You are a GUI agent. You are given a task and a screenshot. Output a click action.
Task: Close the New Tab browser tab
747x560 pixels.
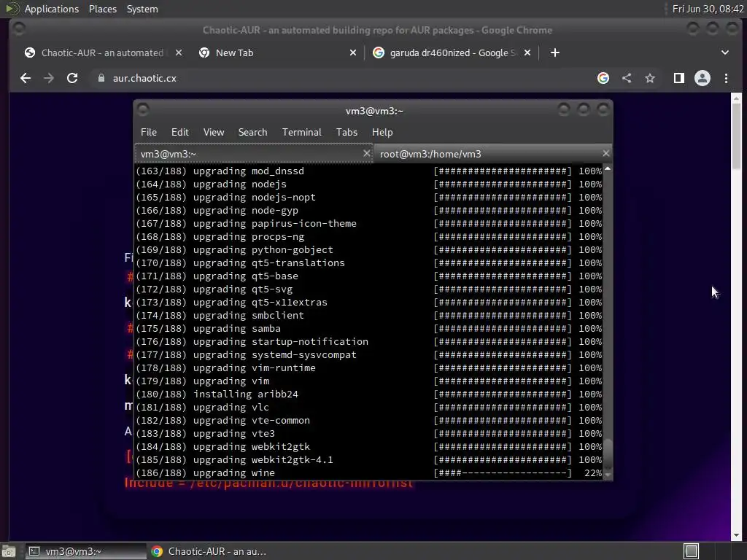point(353,52)
